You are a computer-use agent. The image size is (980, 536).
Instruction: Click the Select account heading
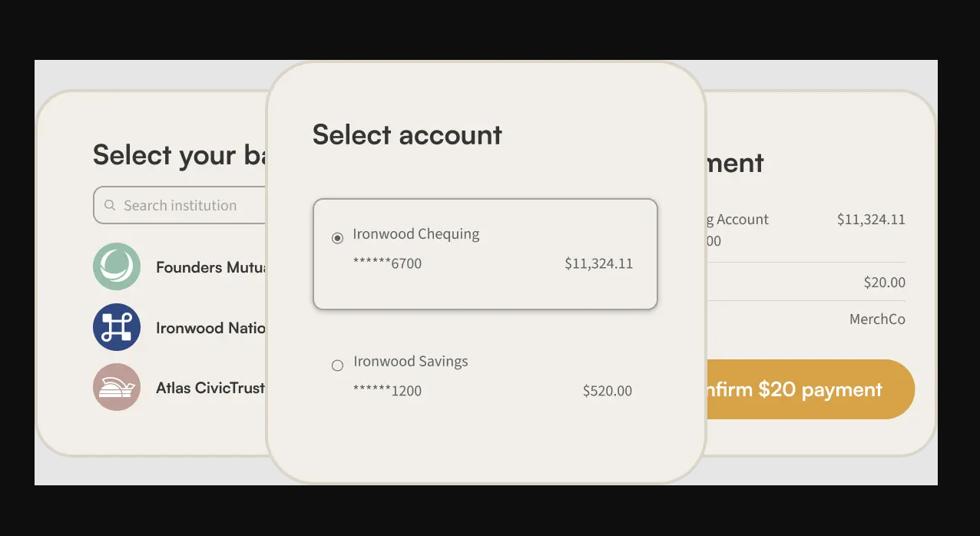(407, 135)
